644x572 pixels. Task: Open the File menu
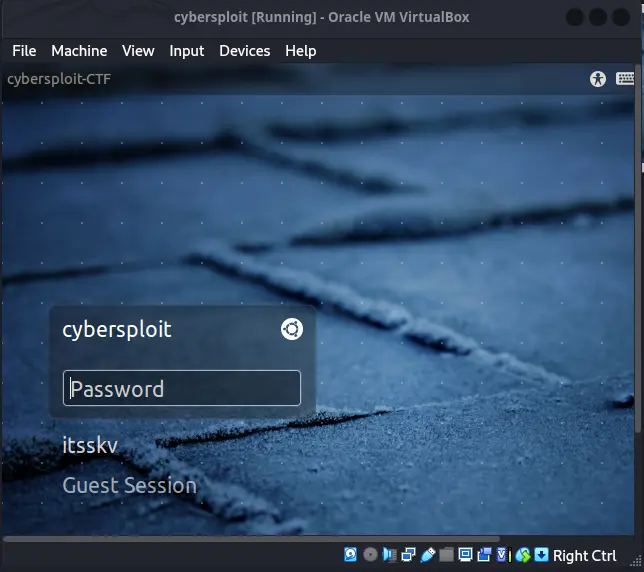[24, 51]
